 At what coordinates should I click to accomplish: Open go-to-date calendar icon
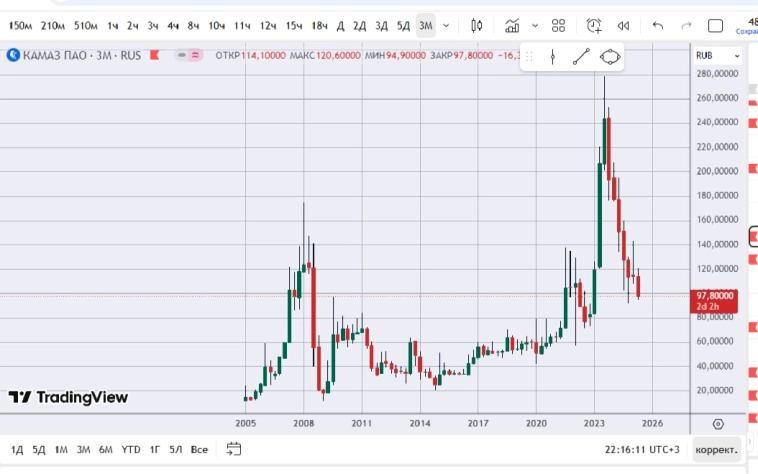[234, 449]
